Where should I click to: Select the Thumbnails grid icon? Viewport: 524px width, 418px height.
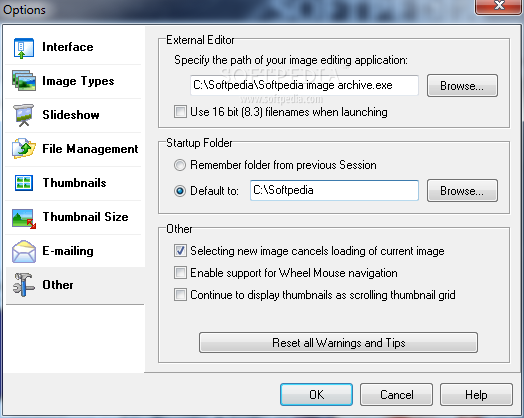[x=24, y=183]
